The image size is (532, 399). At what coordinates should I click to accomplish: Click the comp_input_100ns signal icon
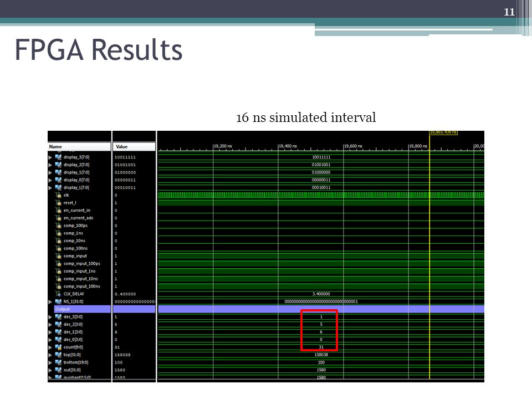[58, 287]
